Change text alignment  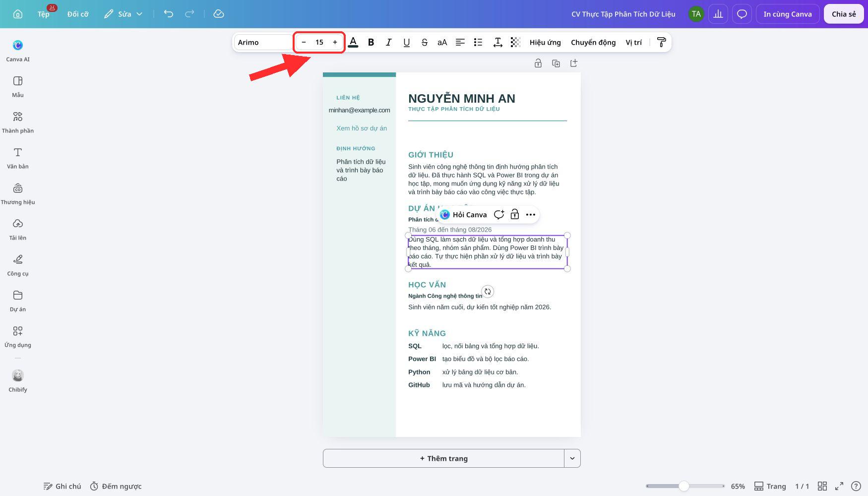[460, 42]
